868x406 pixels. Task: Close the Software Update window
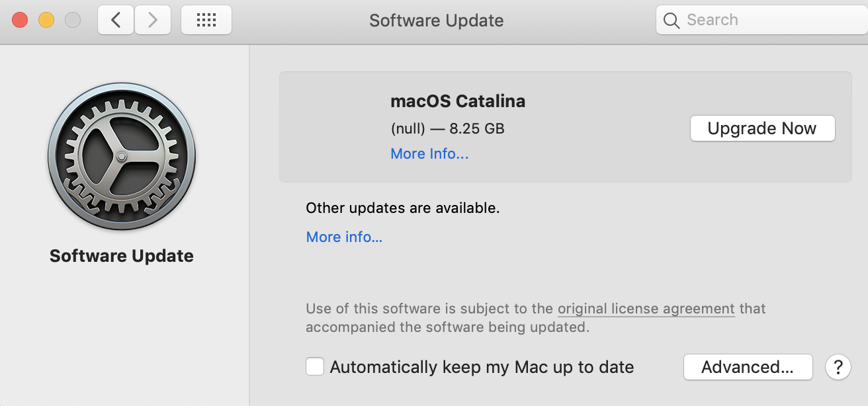20,20
